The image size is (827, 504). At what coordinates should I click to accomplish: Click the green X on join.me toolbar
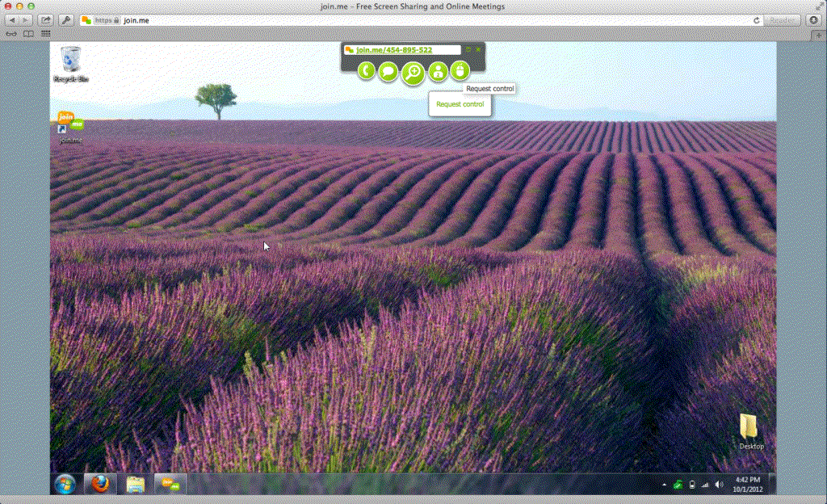click(478, 49)
